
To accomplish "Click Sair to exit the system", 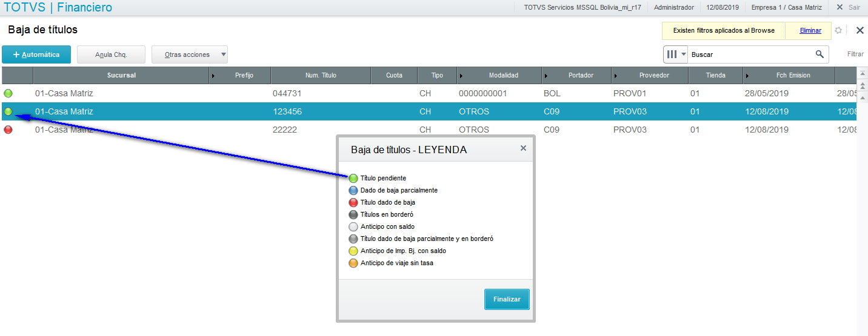I will [849, 7].
